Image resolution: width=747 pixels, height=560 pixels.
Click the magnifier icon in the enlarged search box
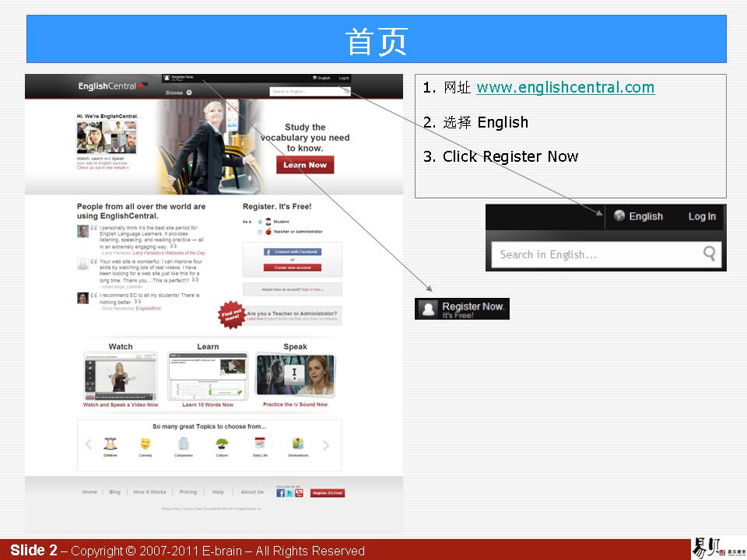coord(709,254)
